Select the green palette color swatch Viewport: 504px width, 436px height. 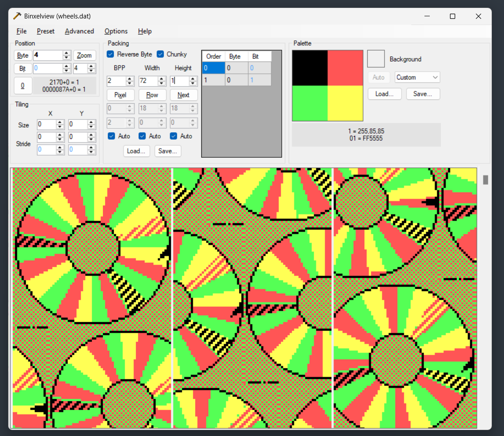(x=310, y=104)
